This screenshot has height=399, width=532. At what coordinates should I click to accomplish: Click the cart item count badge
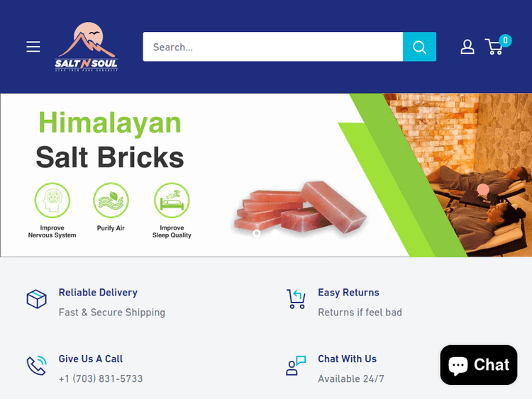click(505, 40)
